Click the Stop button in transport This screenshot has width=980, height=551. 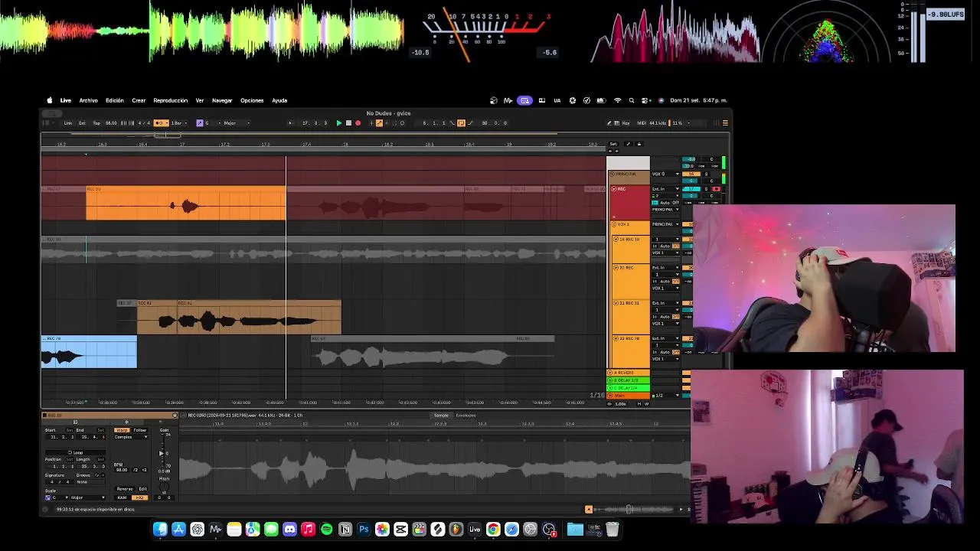348,123
